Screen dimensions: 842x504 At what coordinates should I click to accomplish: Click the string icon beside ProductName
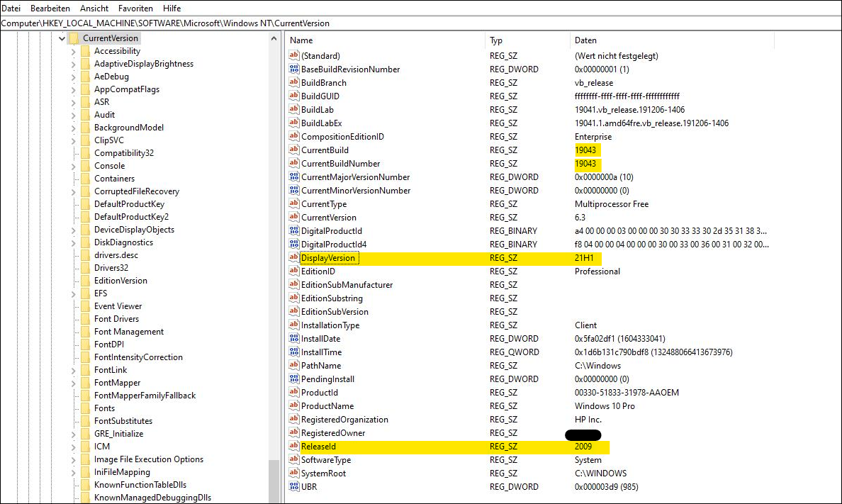click(x=293, y=405)
